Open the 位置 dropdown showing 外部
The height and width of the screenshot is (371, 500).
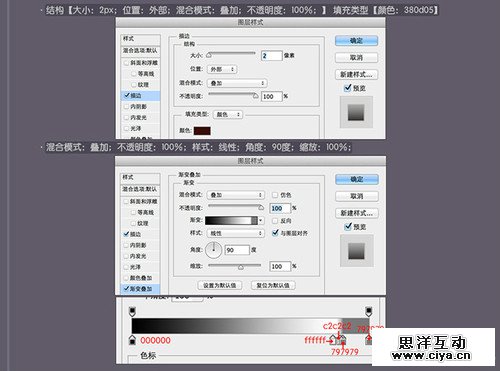(222, 69)
